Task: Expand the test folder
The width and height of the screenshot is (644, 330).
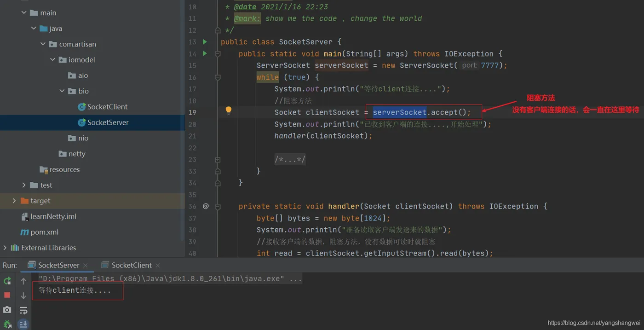Action: (x=24, y=185)
